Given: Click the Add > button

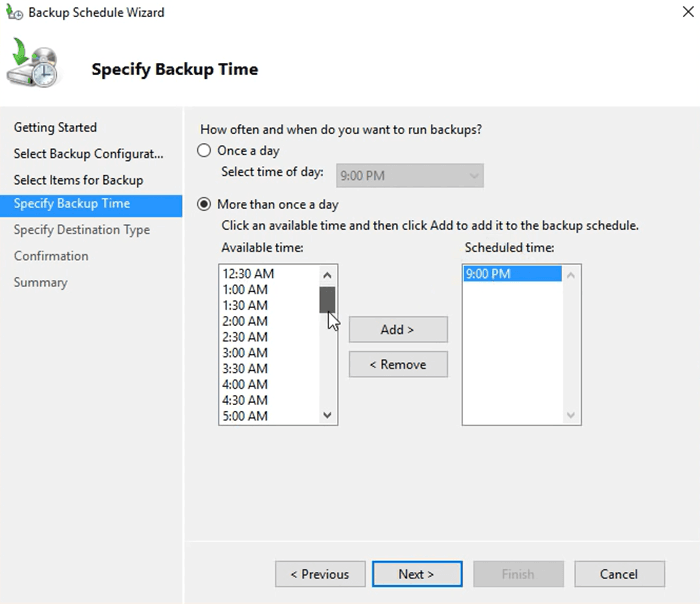Looking at the screenshot, I should click(398, 330).
